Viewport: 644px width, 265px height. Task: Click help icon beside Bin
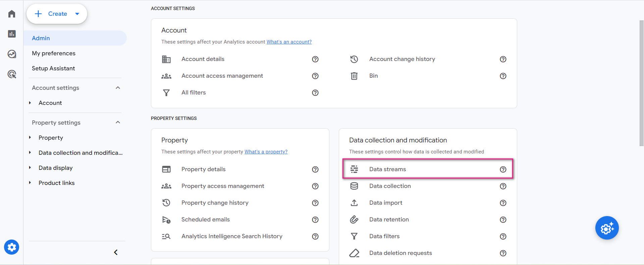coord(503,76)
